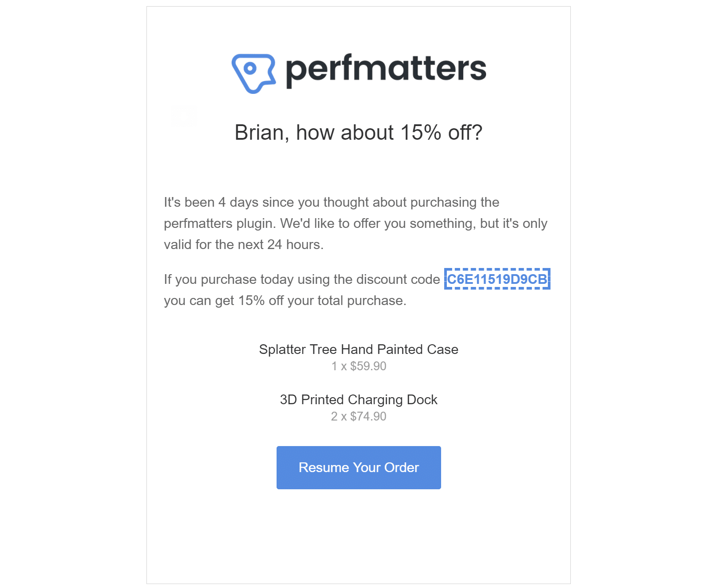Click the '1 x $59.90' price line
The width and height of the screenshot is (719, 588).
pos(359,366)
